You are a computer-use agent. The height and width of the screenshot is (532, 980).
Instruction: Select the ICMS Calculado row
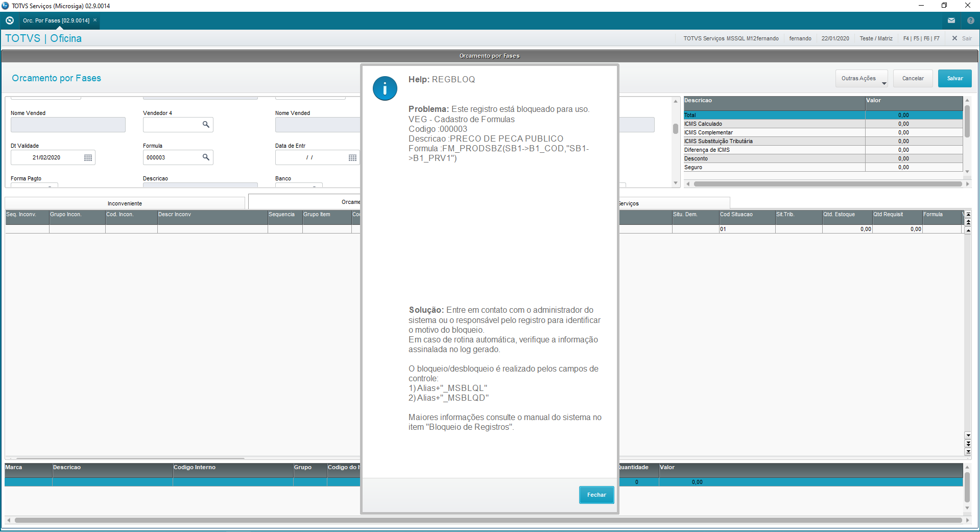[823, 124]
